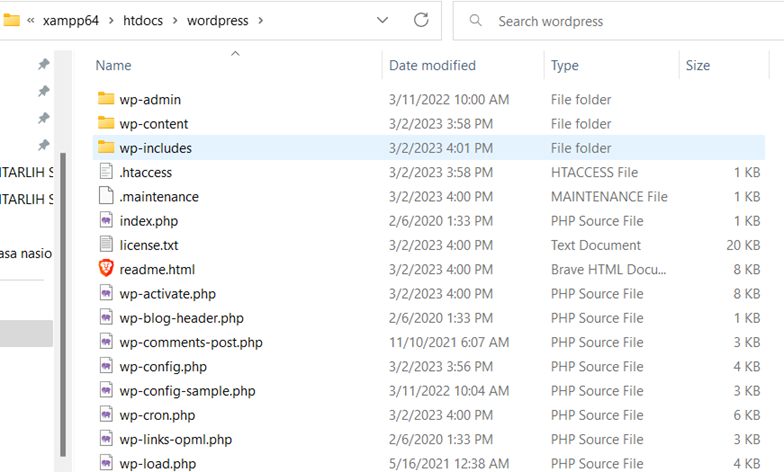Select the wp-config.php file icon

(x=107, y=366)
